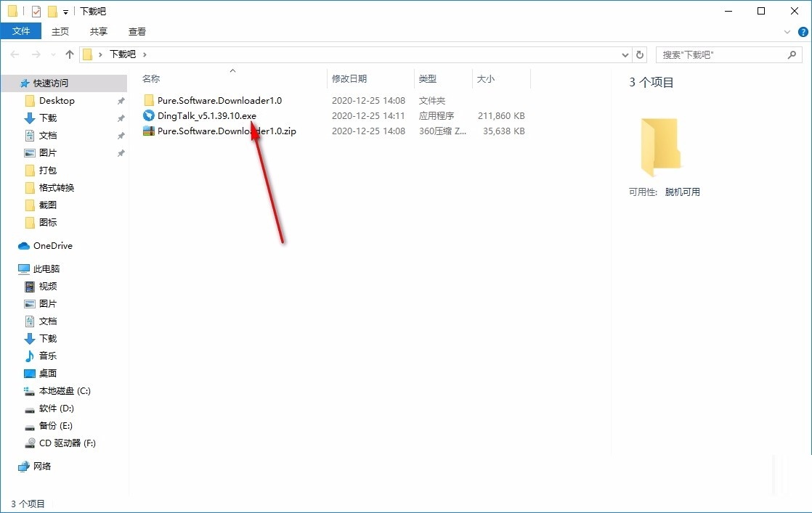Navigate back with the back arrow
Screen dimensions: 812x513
(15, 54)
